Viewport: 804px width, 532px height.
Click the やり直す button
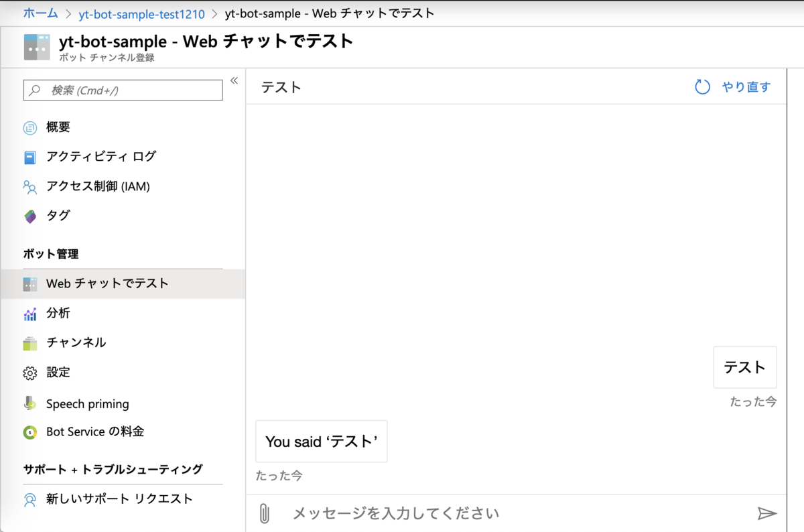tap(746, 86)
